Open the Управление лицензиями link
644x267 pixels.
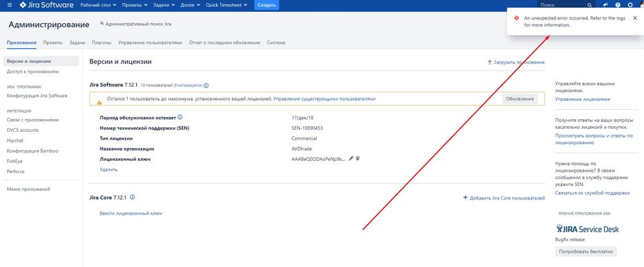point(583,99)
